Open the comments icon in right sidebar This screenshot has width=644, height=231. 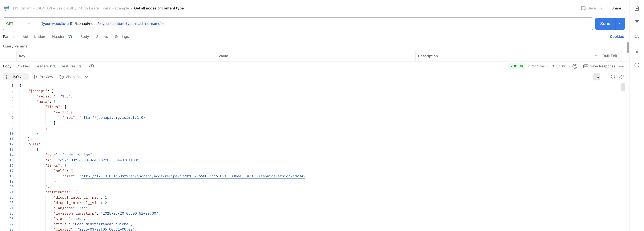[637, 22]
